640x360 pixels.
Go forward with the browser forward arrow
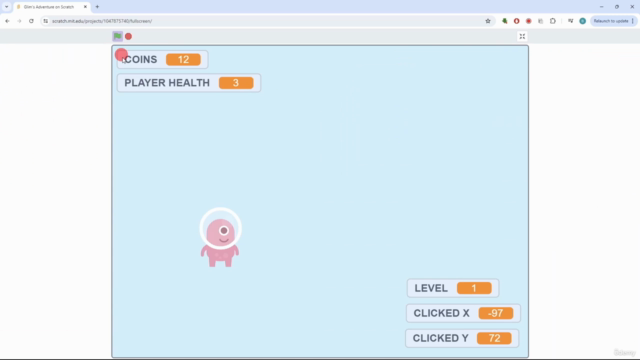(19, 21)
